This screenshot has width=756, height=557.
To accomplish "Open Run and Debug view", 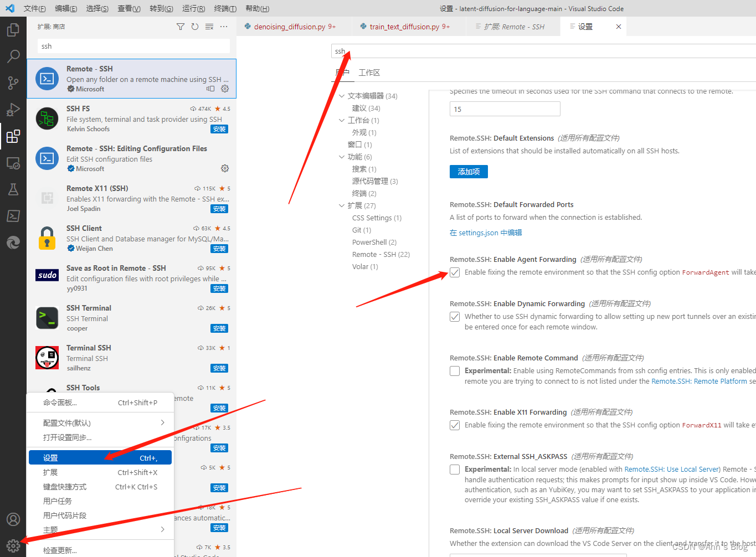I will pyautogui.click(x=13, y=109).
